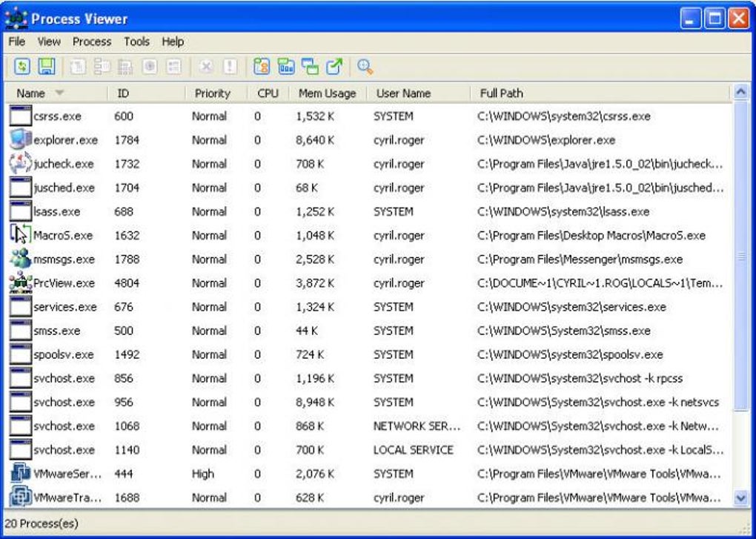Click the csrss.exe window icon
Image resolution: width=756 pixels, height=539 pixels.
tap(21, 116)
